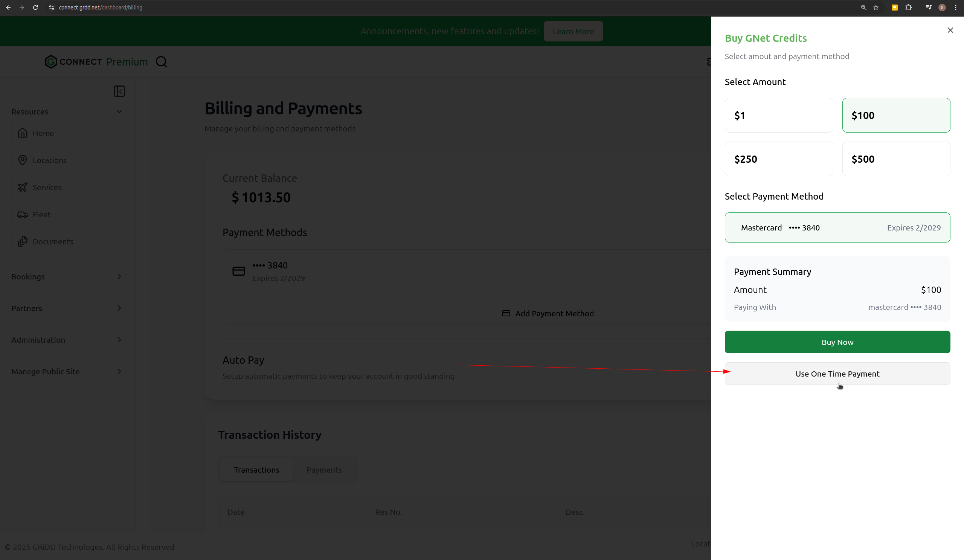Image resolution: width=964 pixels, height=560 pixels.
Task: Expand the Administration section
Action: click(x=119, y=340)
